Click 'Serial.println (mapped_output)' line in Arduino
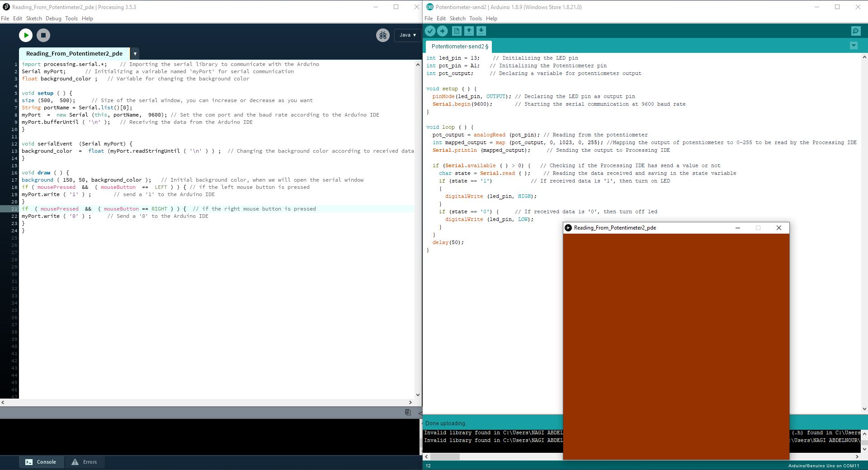This screenshot has width=868, height=470. pyautogui.click(x=481, y=150)
